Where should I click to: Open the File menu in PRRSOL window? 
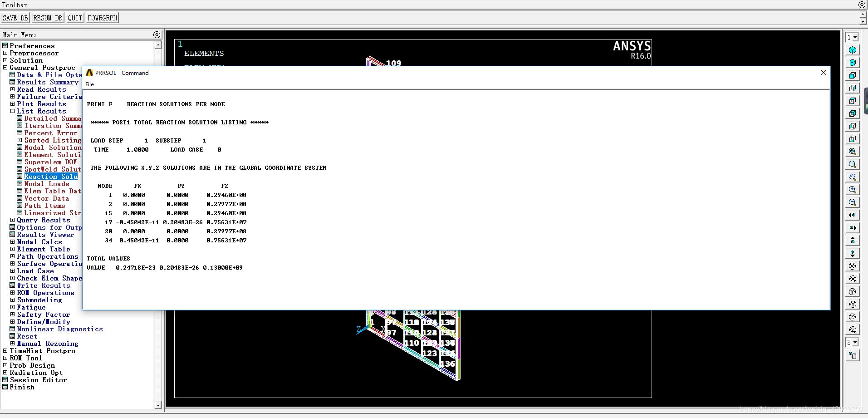(89, 84)
